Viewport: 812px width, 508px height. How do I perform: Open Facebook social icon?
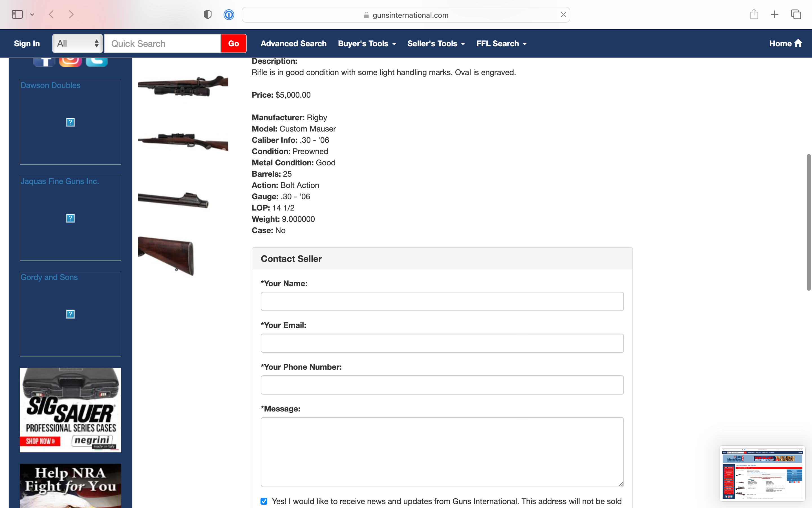click(44, 62)
